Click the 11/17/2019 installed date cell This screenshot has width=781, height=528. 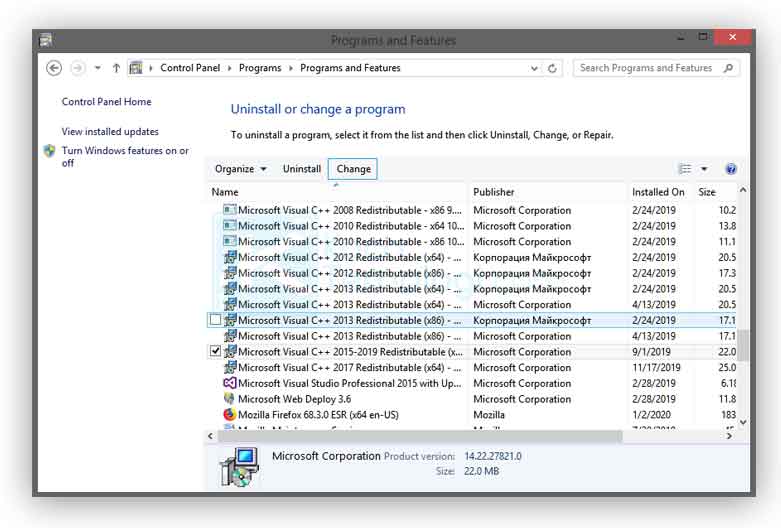click(656, 368)
